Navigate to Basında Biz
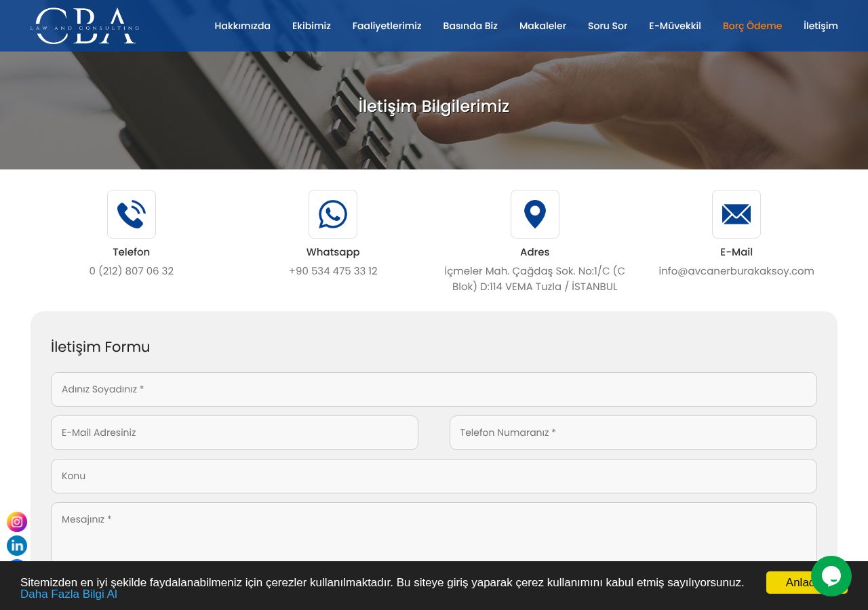Viewport: 868px width, 610px height. [471, 26]
